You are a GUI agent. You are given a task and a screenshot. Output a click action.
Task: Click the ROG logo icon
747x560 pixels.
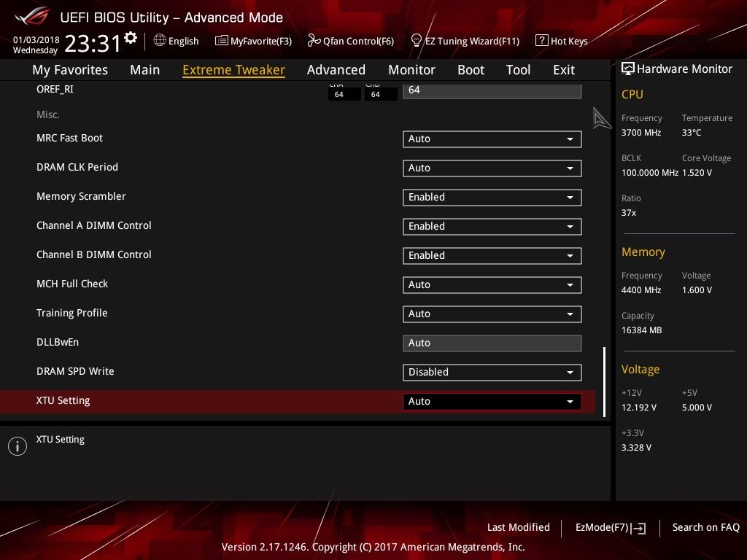[31, 16]
